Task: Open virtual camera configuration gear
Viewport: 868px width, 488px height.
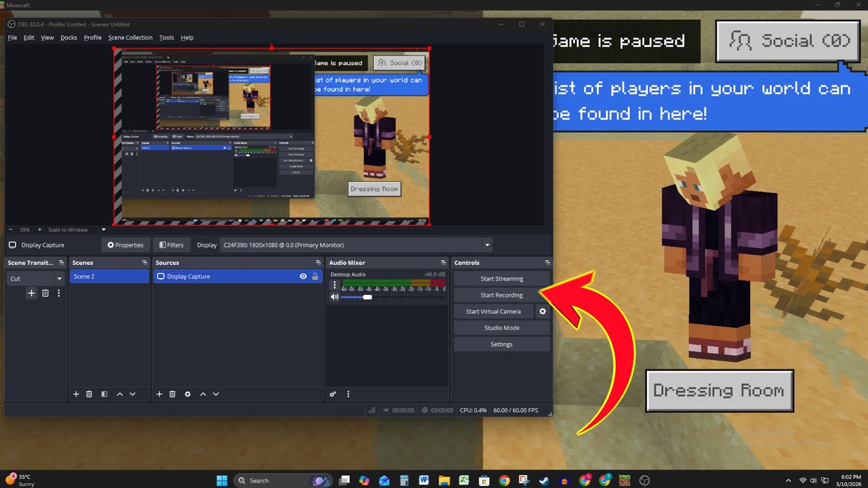Action: 542,312
